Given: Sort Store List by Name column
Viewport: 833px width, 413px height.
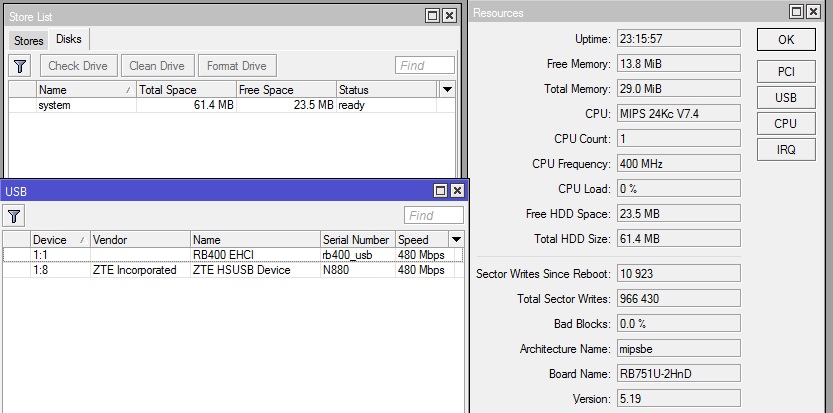Looking at the screenshot, I should pyautogui.click(x=86, y=90).
